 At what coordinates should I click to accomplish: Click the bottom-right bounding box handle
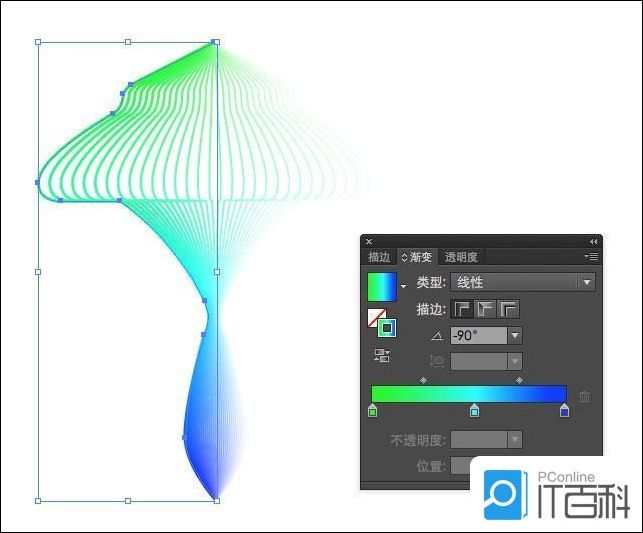tap(217, 501)
